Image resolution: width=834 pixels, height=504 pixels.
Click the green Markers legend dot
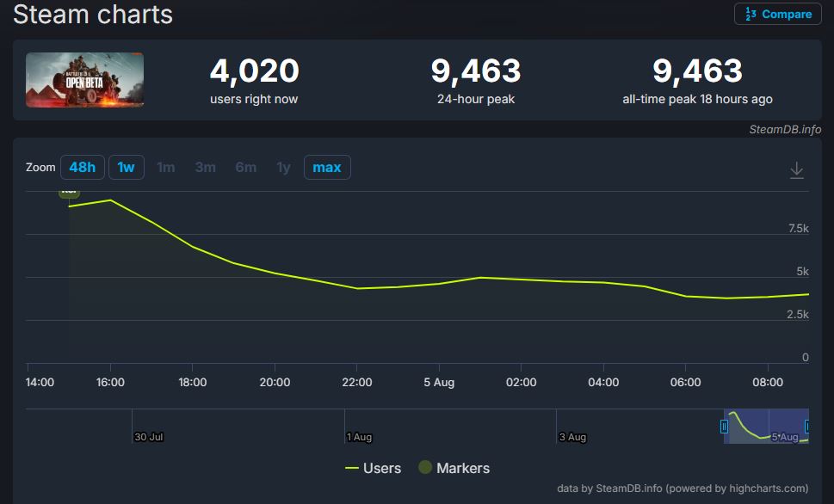click(424, 468)
